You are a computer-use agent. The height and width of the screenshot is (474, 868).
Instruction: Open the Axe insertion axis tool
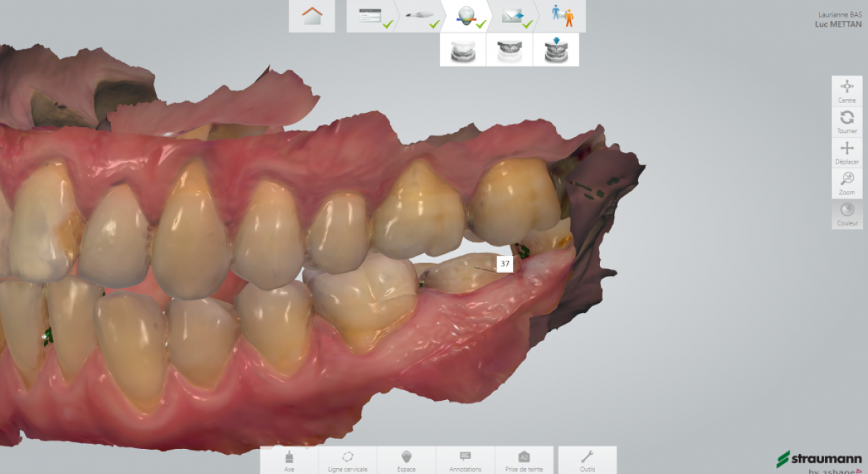[x=289, y=460]
